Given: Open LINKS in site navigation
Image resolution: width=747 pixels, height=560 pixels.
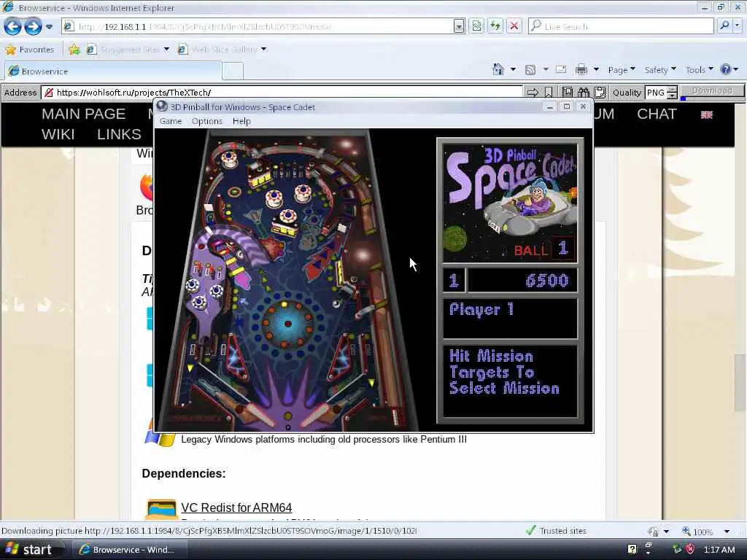Looking at the screenshot, I should (x=119, y=134).
